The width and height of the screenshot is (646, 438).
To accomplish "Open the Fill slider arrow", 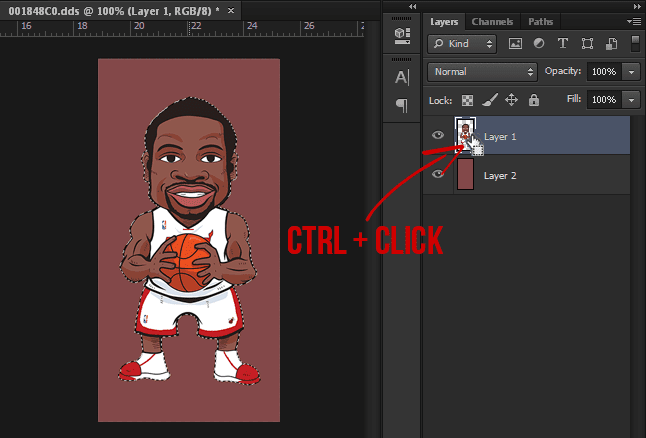I will tap(631, 100).
